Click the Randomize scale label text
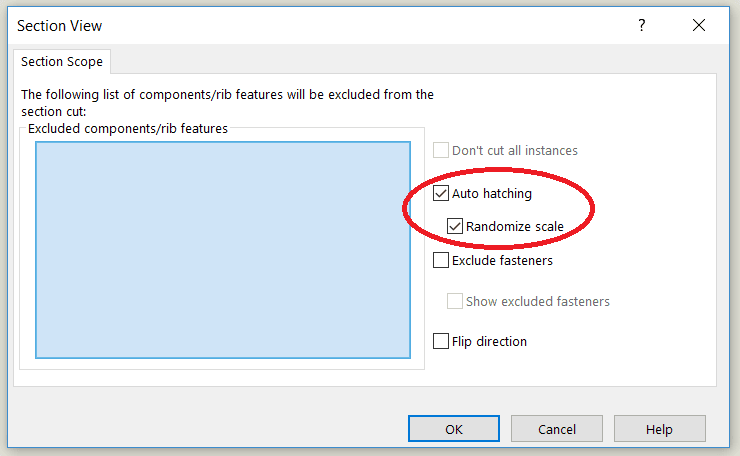 (x=514, y=227)
